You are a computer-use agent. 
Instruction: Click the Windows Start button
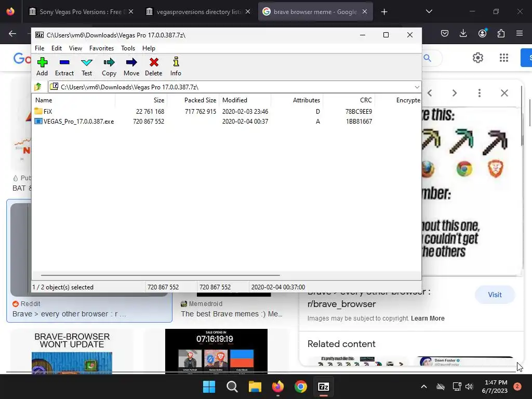tap(209, 387)
